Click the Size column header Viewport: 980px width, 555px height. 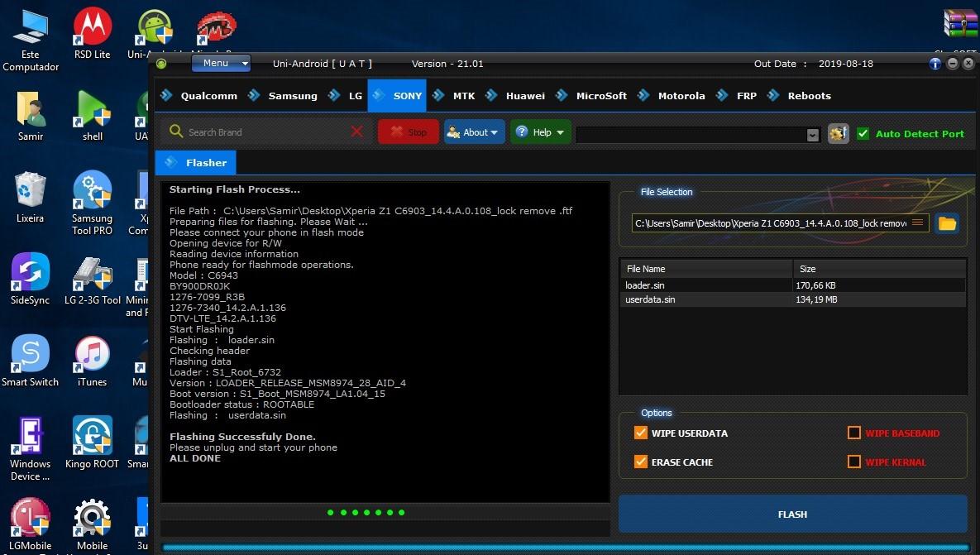click(879, 269)
